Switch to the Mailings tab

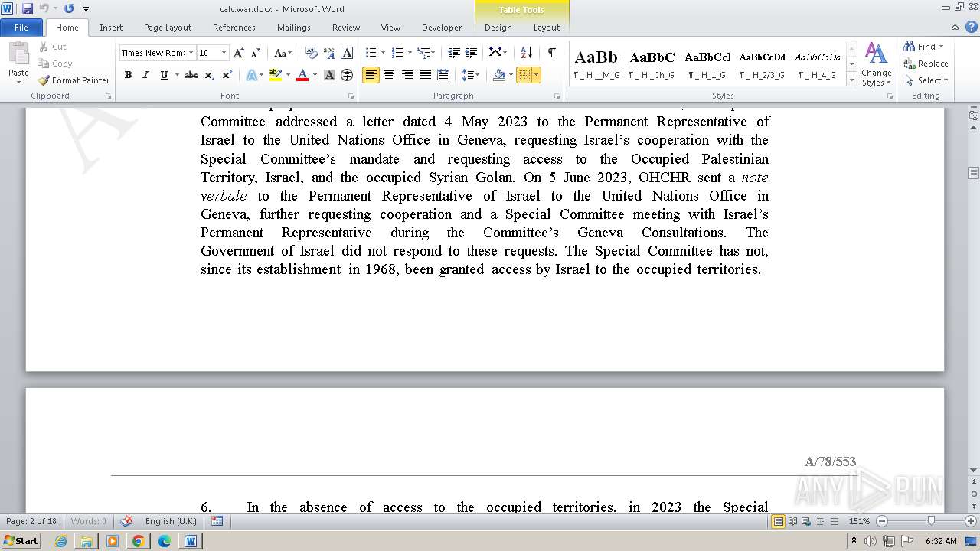coord(294,28)
